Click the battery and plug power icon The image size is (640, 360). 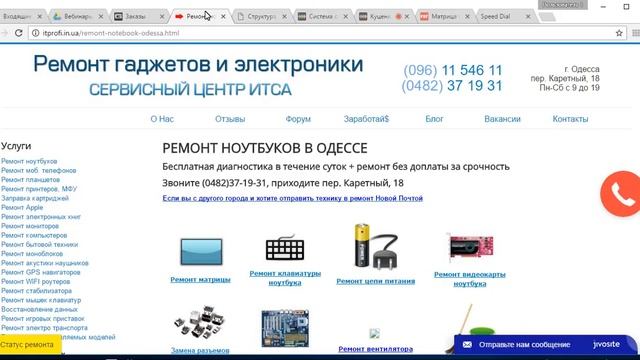pyautogui.click(x=376, y=246)
